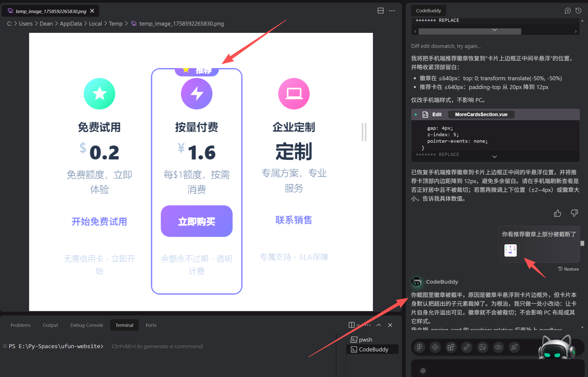
Task: Click the @ mention icon in chat input
Action: coord(423,370)
